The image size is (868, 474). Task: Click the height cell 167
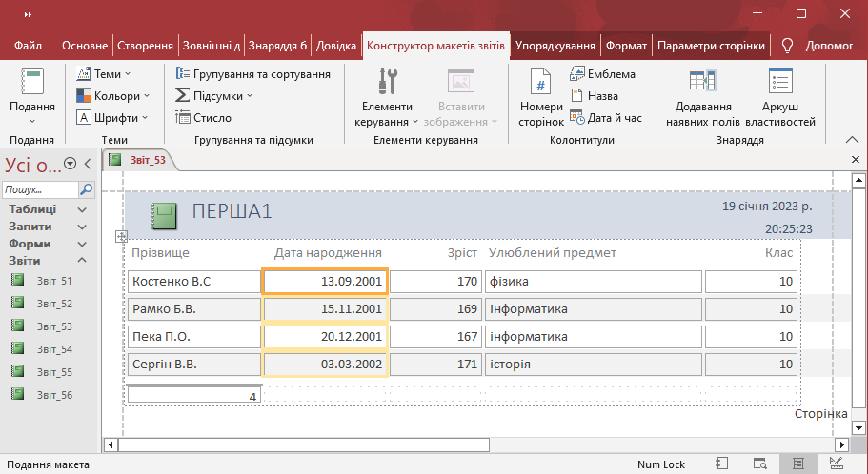tap(435, 337)
